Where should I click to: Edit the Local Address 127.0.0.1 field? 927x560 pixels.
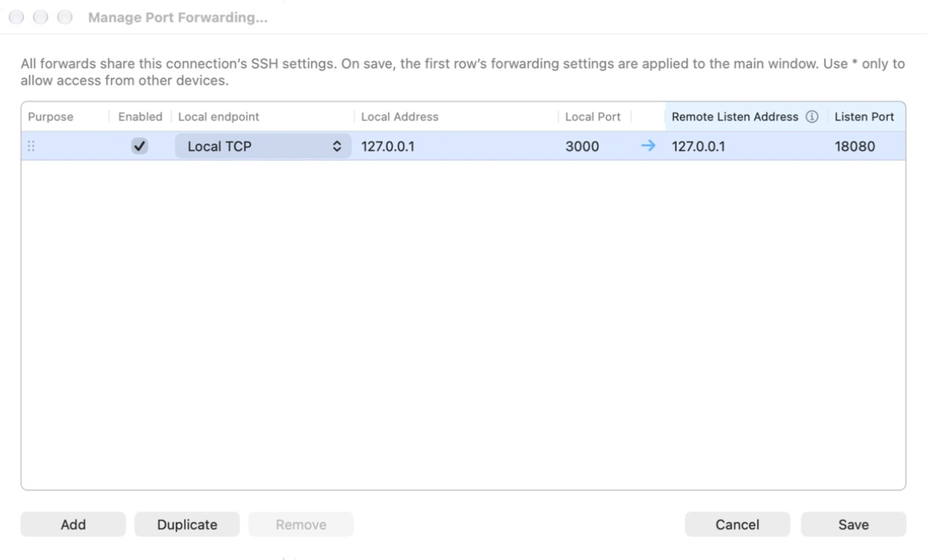[456, 146]
